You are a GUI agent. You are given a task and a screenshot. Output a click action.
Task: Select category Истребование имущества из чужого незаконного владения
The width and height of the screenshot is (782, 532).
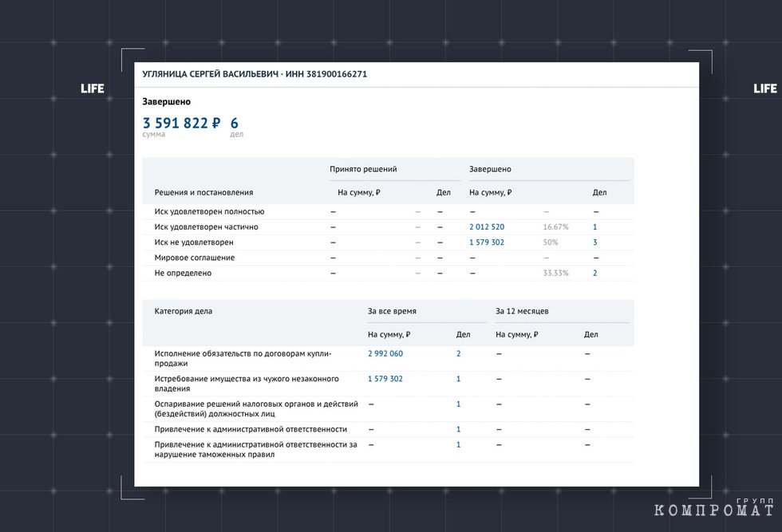click(x=247, y=384)
